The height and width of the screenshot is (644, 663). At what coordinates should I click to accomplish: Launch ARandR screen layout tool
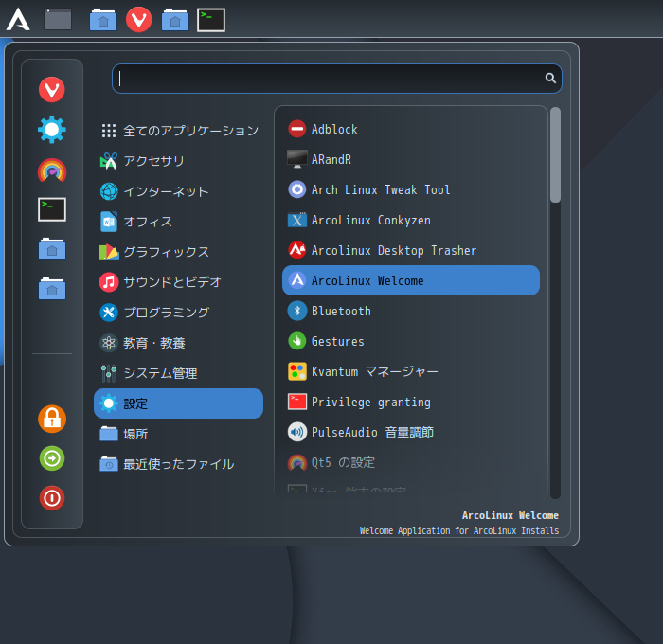point(411,159)
